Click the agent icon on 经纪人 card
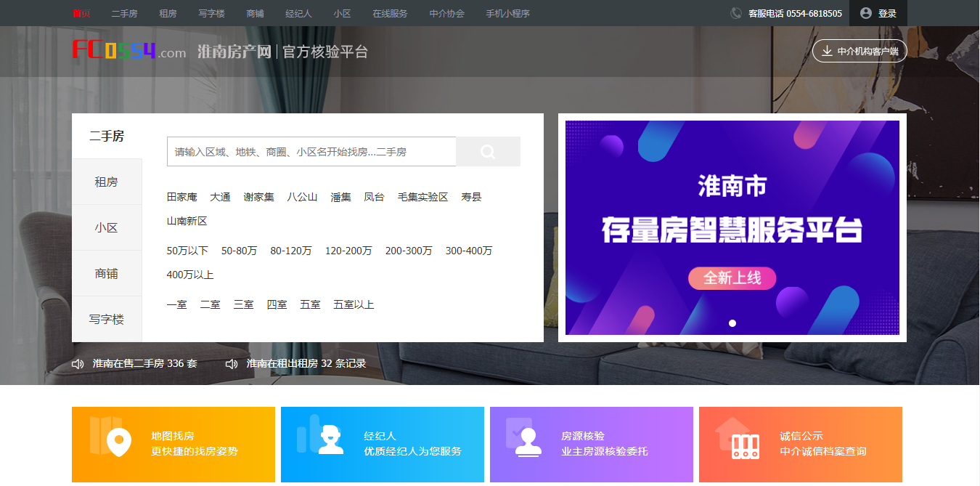Image resolution: width=980 pixels, height=486 pixels. coord(331,440)
